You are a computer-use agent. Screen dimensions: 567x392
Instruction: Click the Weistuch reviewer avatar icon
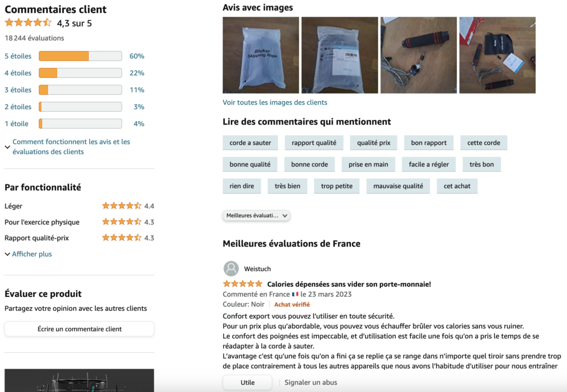click(x=231, y=269)
